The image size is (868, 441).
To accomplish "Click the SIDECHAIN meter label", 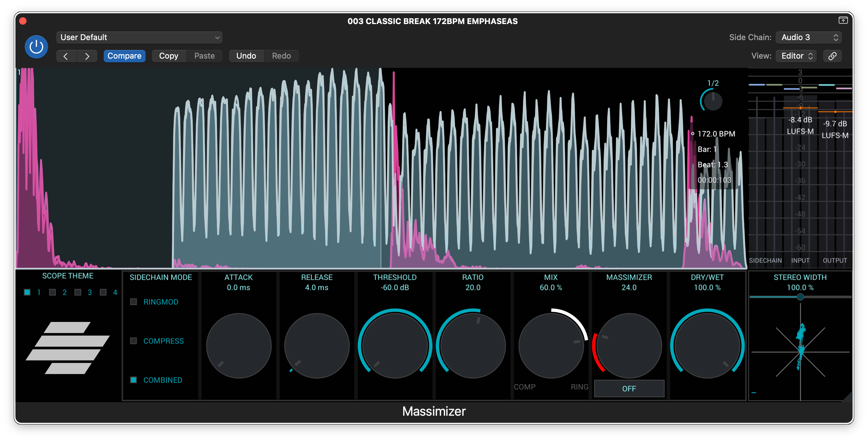I will pos(765,260).
